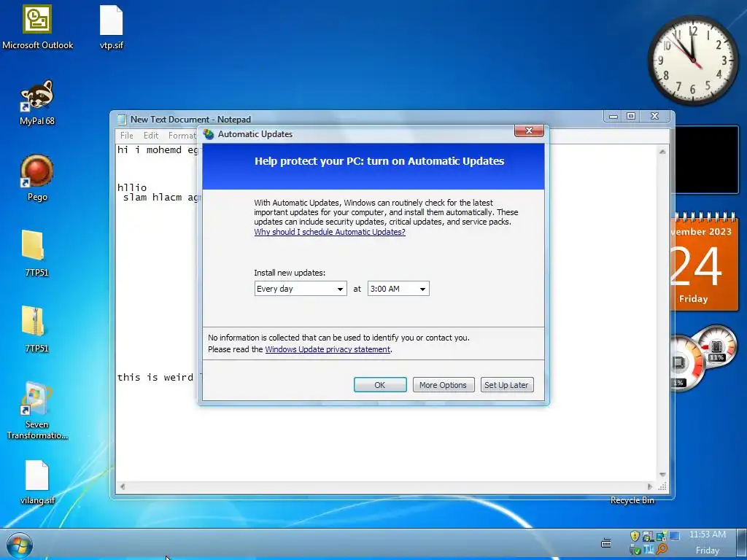This screenshot has height=560, width=747.
Task: Open Windows Update privacy statement link
Action: [328, 349]
